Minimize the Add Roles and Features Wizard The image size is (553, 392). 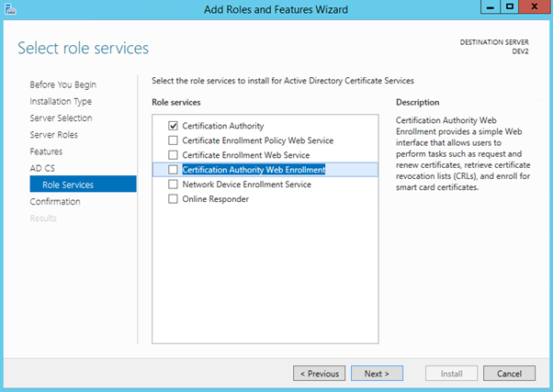click(x=486, y=8)
